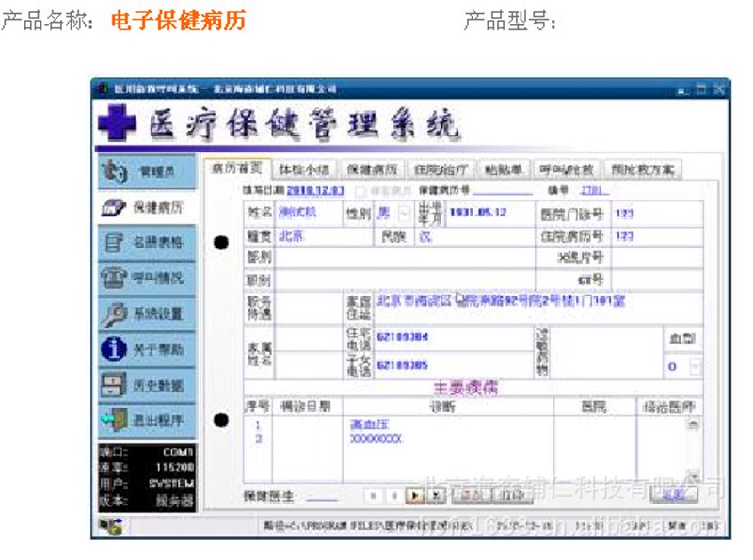Click the empty X线片号 field
Image resolution: width=753 pixels, height=560 pixels.
pos(657,258)
